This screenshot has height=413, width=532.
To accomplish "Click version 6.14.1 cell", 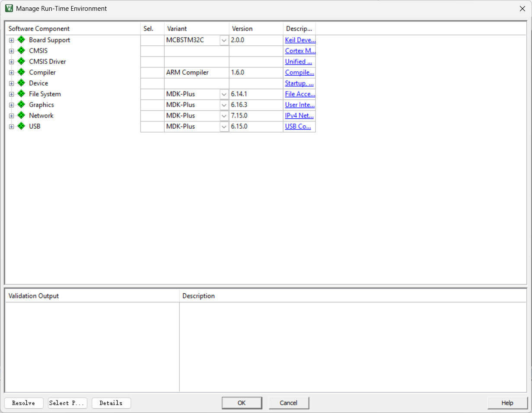I will (x=256, y=94).
